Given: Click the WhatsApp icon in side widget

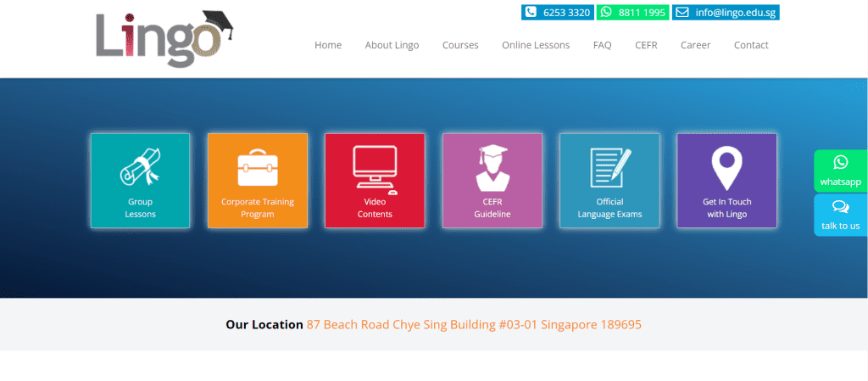Looking at the screenshot, I should (840, 162).
